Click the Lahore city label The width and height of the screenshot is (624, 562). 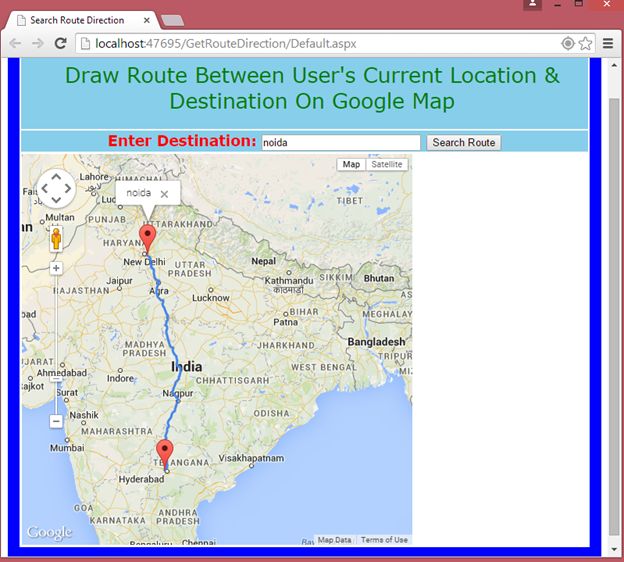point(94,177)
